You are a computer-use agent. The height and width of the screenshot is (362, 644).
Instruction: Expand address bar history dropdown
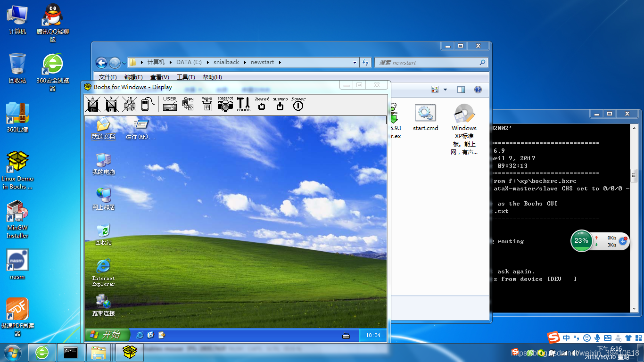pyautogui.click(x=355, y=62)
